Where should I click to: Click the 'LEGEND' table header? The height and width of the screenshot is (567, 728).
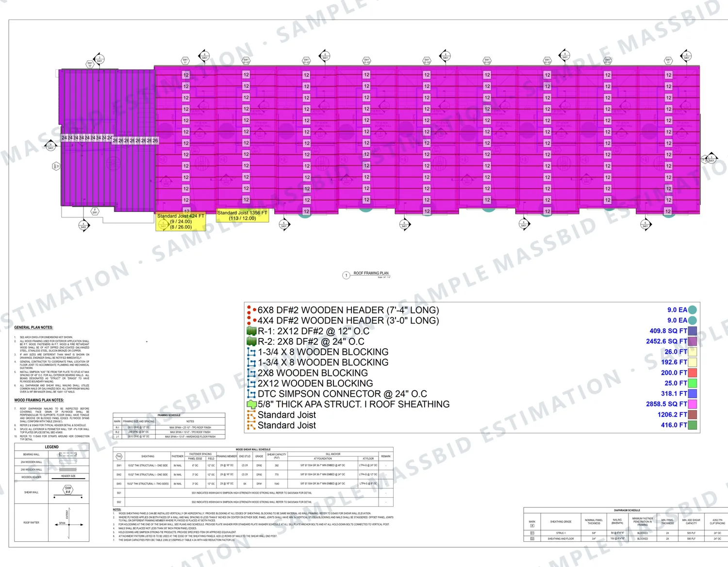pos(51,447)
